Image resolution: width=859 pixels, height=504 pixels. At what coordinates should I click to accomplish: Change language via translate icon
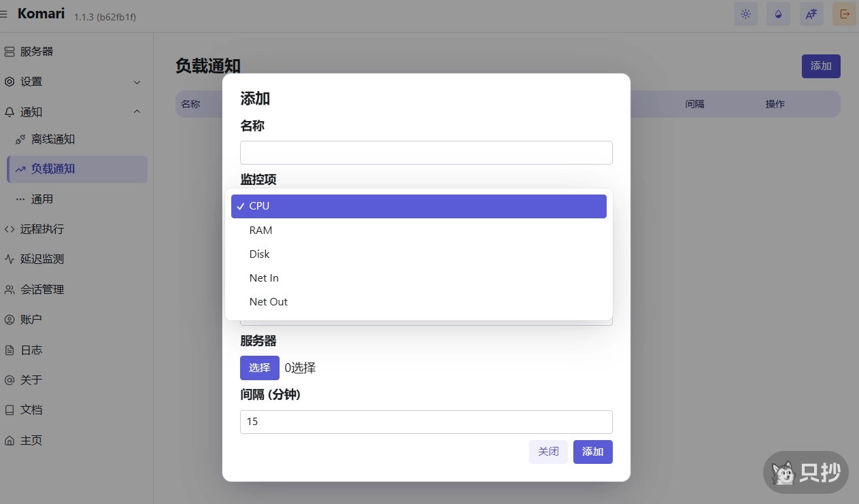(x=811, y=14)
